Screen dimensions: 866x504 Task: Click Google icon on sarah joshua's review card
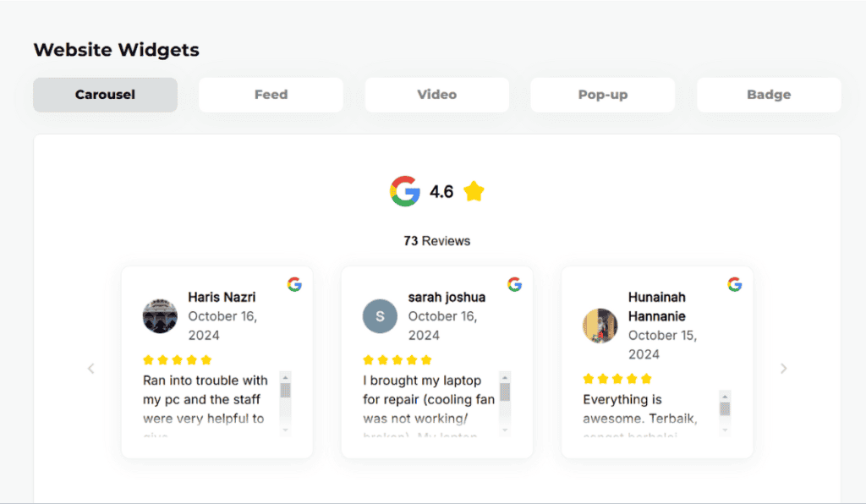tap(514, 284)
